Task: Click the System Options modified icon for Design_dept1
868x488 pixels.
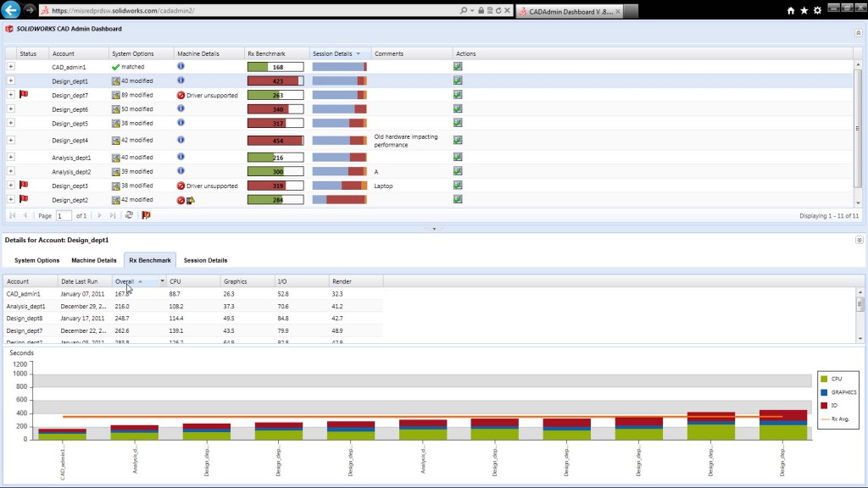Action: tap(115, 80)
